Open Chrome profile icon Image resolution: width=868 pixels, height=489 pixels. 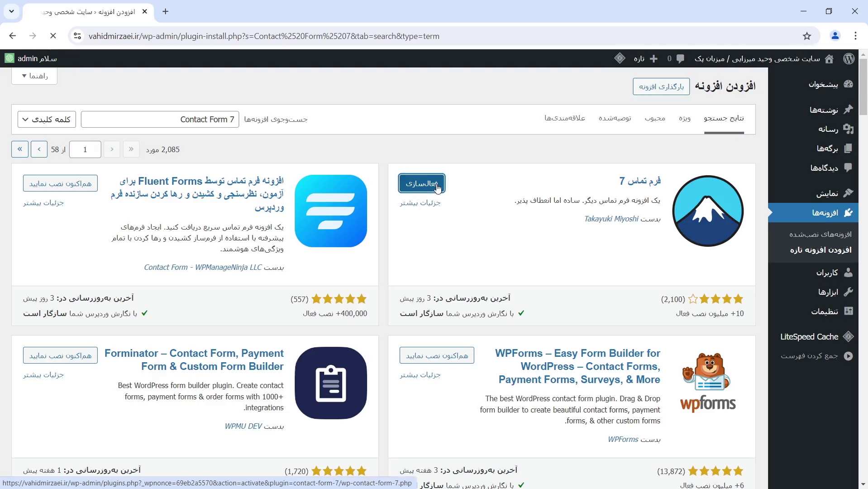pyautogui.click(x=835, y=36)
